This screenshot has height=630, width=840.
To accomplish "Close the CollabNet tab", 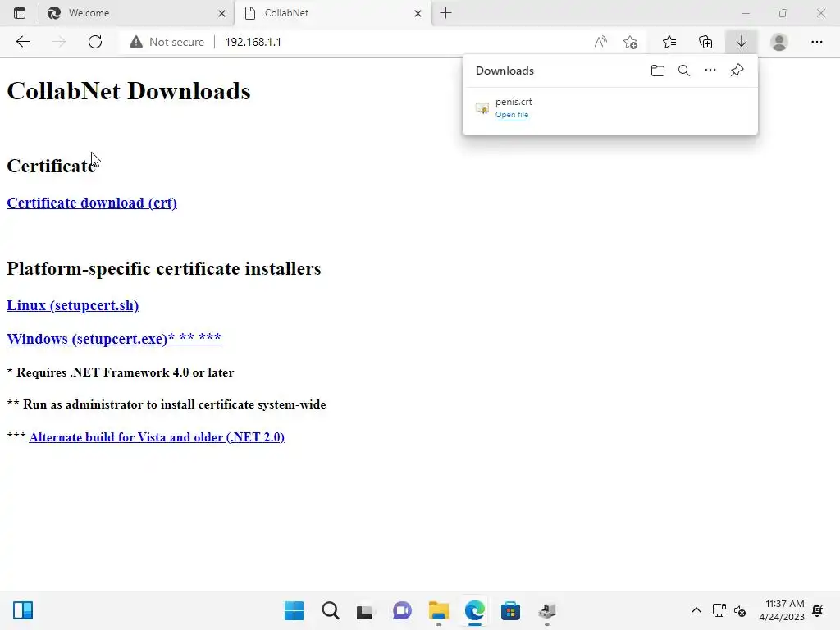I will 418,13.
